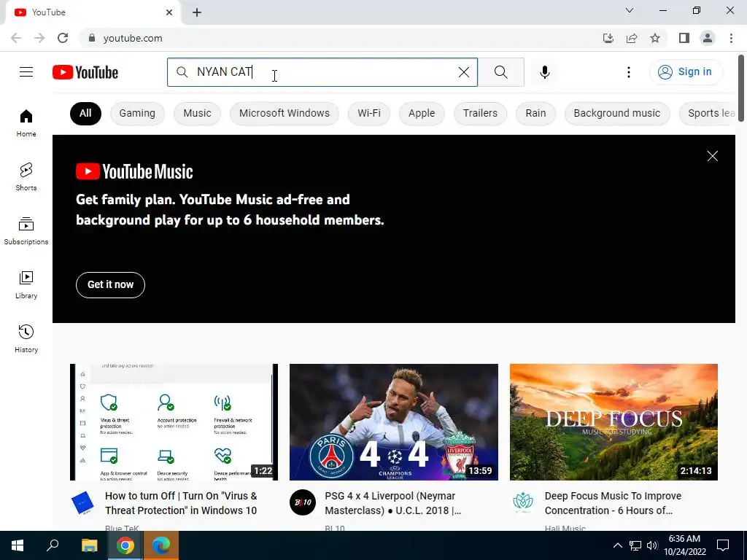This screenshot has height=560, width=747.
Task: Click the magnifying glass search button
Action: [x=500, y=72]
